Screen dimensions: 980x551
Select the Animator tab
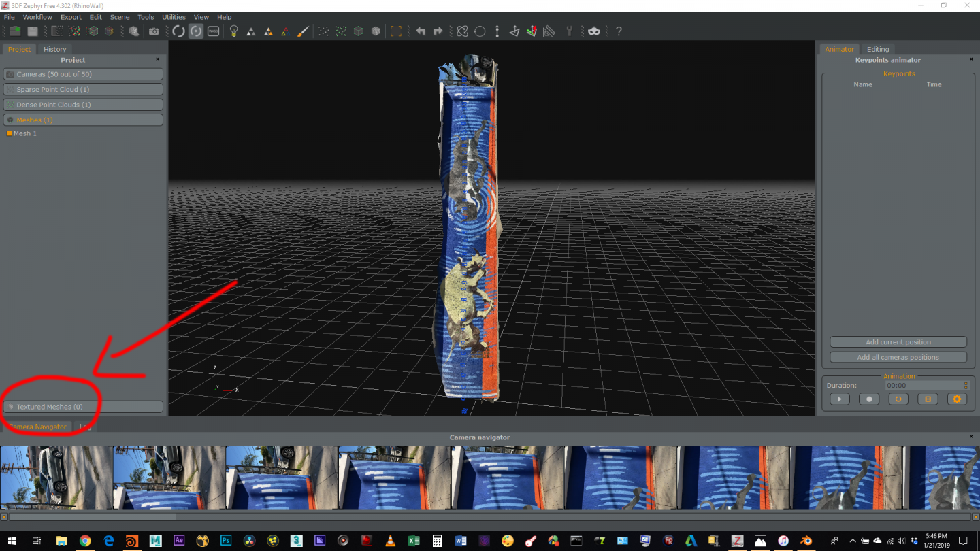pos(839,49)
